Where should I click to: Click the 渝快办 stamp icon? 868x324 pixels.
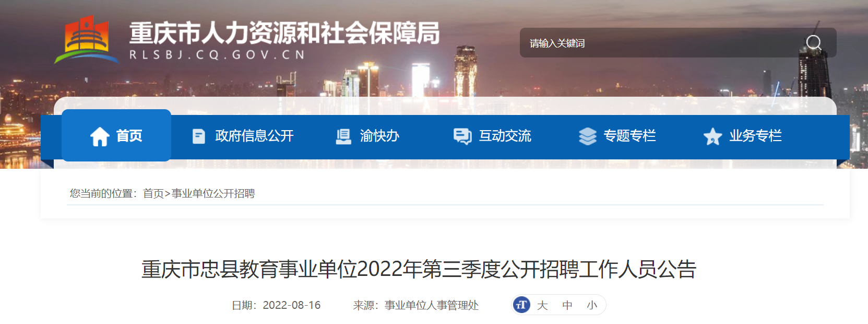[x=343, y=136]
